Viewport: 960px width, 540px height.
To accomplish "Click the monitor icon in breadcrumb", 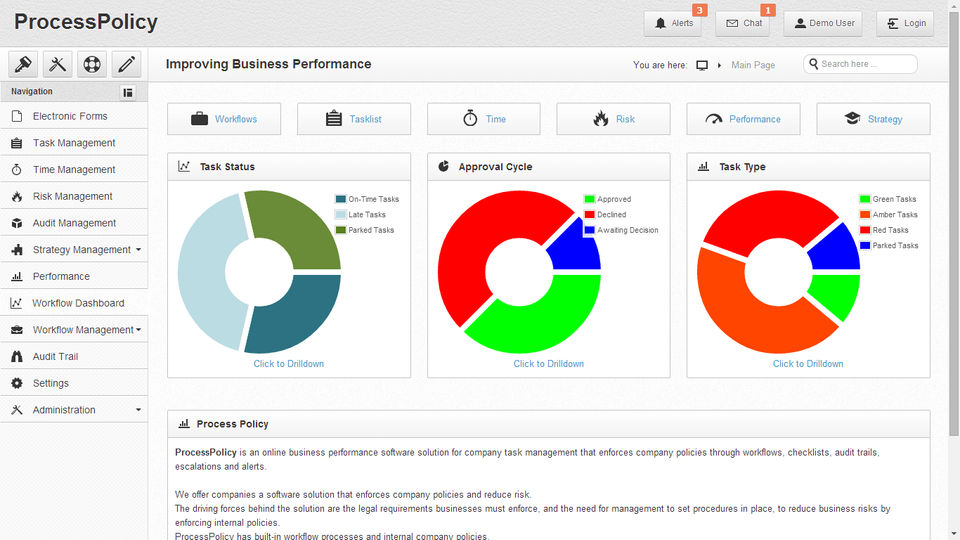I will [x=702, y=65].
